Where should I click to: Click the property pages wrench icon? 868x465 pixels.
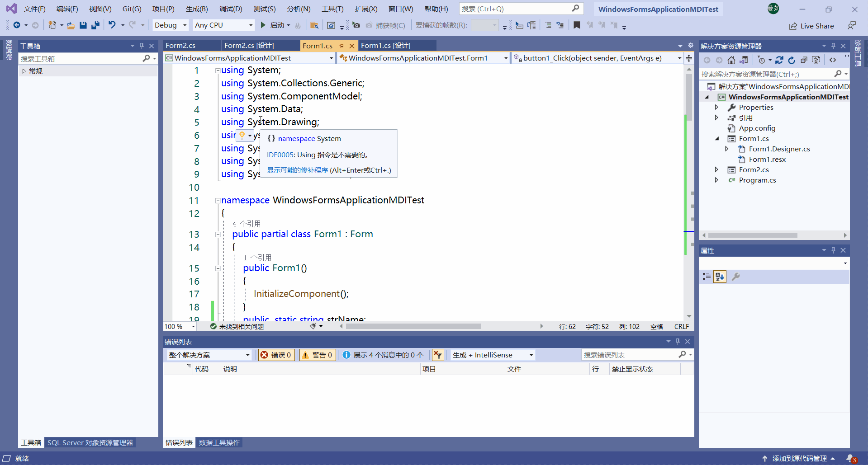pos(736,277)
